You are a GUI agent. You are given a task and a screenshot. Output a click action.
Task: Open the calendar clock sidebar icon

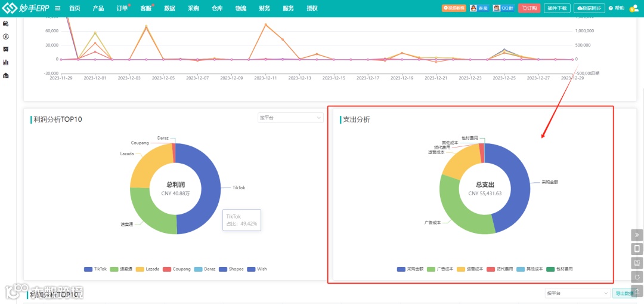[x=6, y=23]
